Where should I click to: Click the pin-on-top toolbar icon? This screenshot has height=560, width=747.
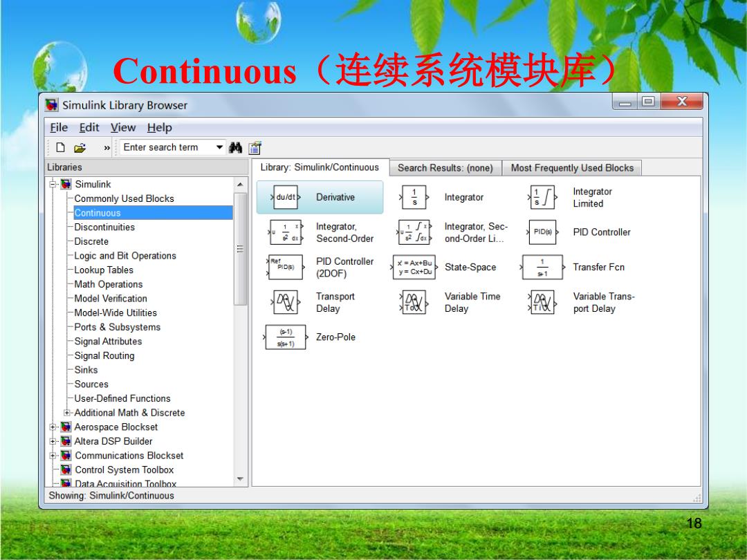[x=255, y=148]
